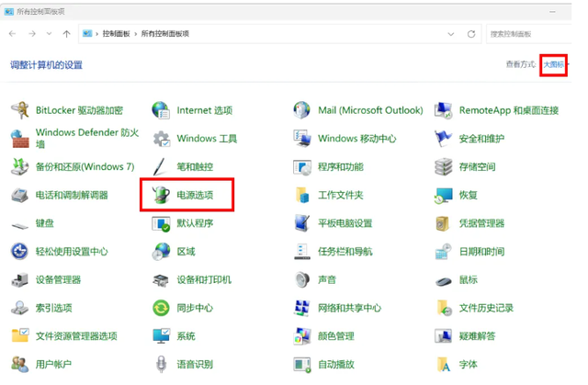Open the 大图标 view mode dropdown
The width and height of the screenshot is (588, 385).
click(555, 65)
